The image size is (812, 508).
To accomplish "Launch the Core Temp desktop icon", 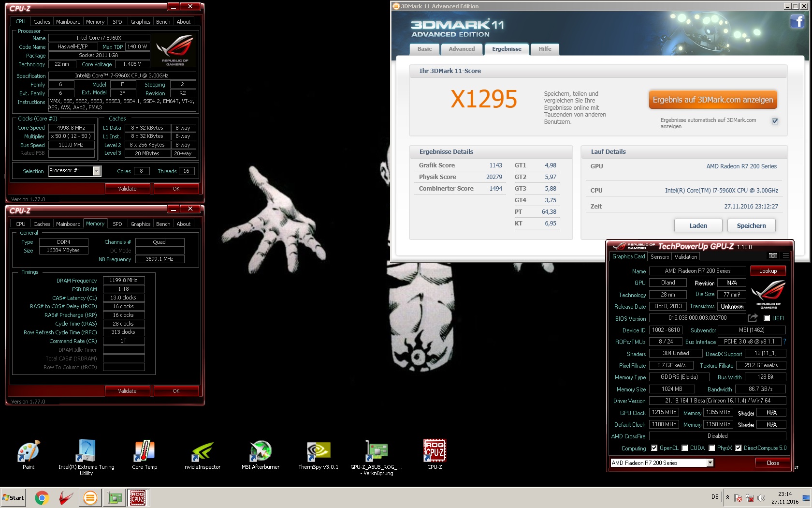I will pyautogui.click(x=145, y=451).
